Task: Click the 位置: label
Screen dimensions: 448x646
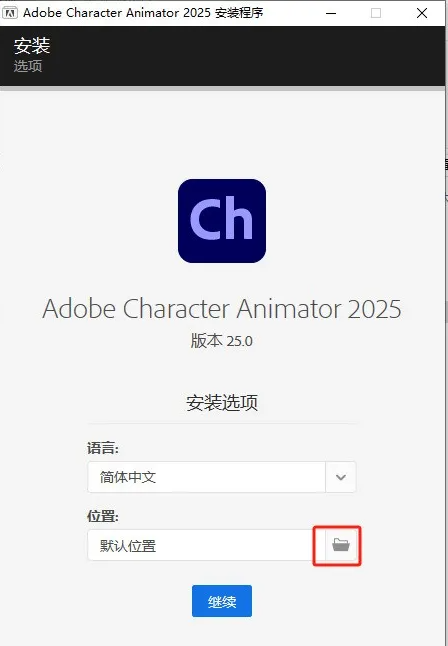Action: (x=103, y=516)
